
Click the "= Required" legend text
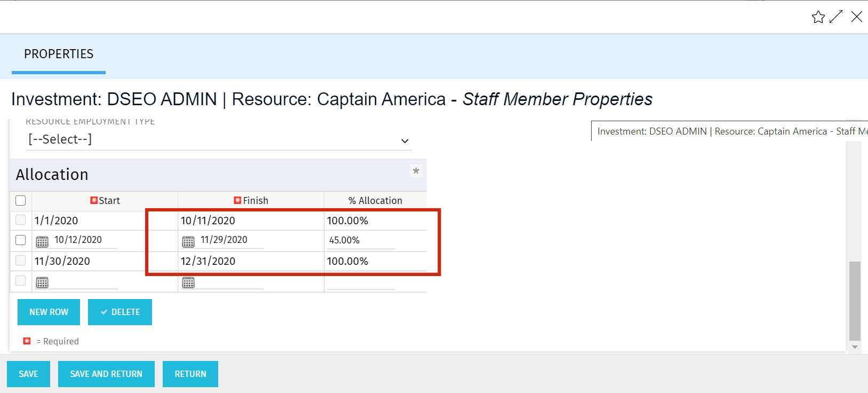click(x=58, y=341)
